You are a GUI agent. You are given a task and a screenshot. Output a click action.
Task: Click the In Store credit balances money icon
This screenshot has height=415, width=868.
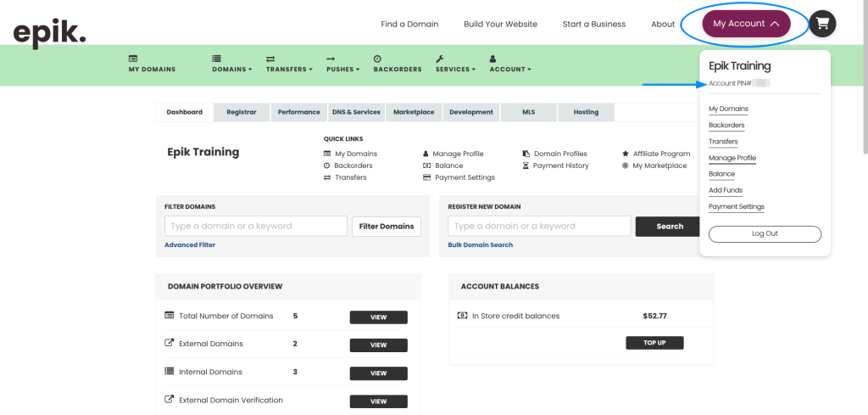[462, 315]
